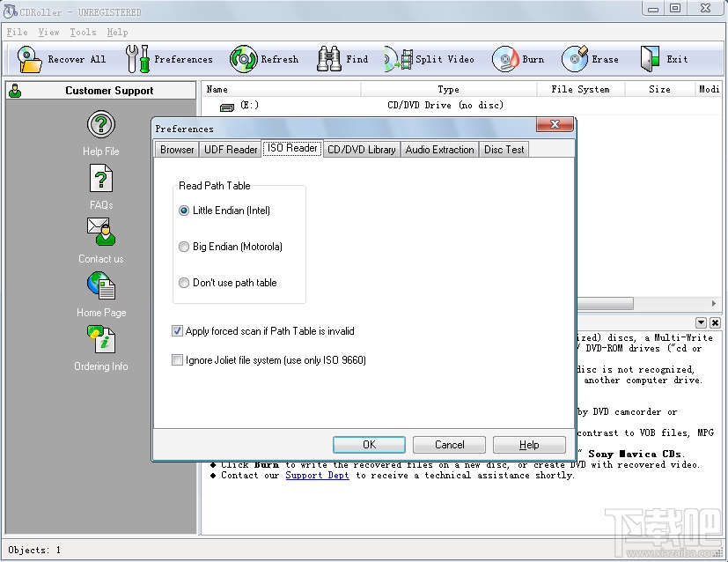Select Big Endian (Motorola) radio option

pos(184,247)
